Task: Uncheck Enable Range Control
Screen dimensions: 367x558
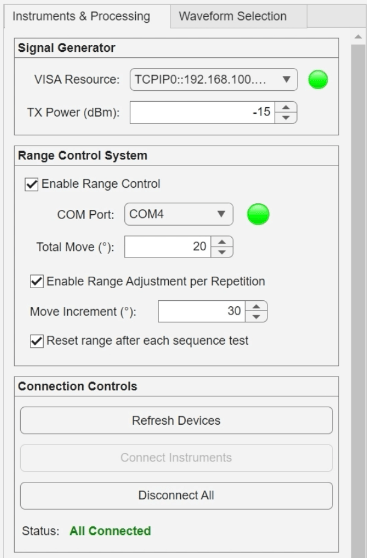Action: click(x=31, y=184)
